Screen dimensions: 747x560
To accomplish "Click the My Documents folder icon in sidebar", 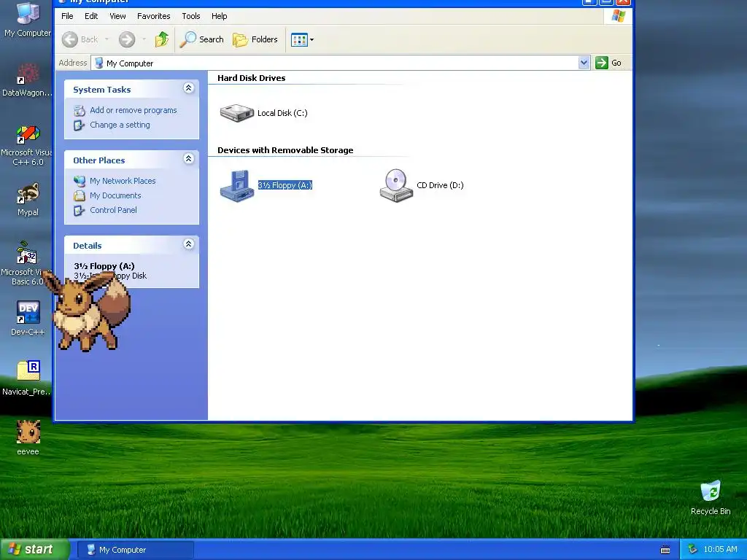I will tap(79, 195).
